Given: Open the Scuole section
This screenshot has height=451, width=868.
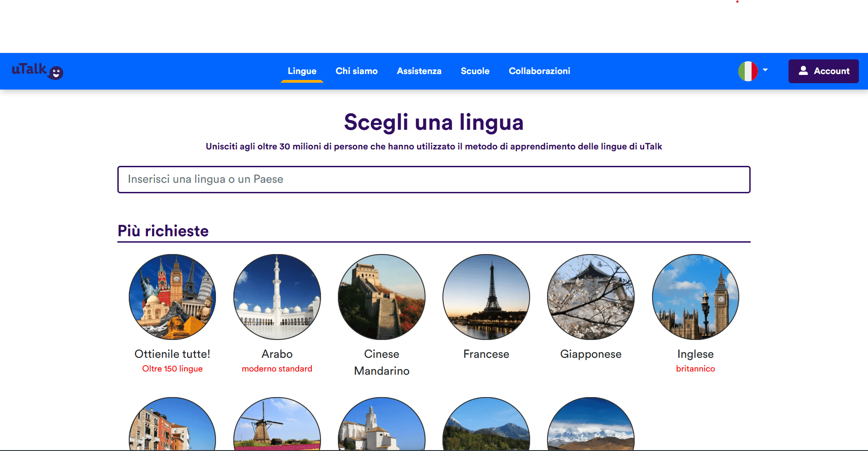Looking at the screenshot, I should (475, 71).
